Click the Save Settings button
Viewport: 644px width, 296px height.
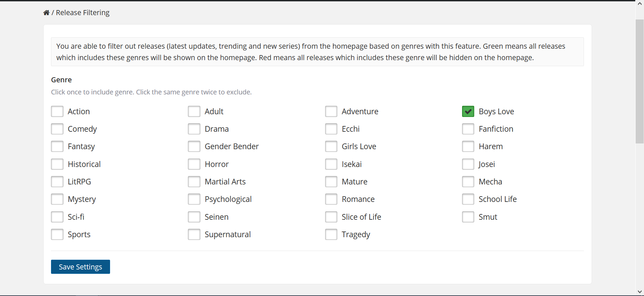tap(80, 267)
